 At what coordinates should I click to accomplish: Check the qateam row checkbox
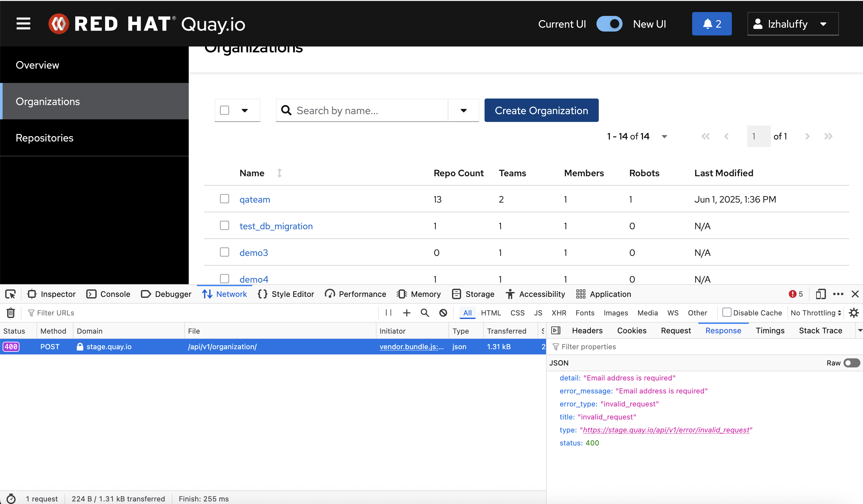tap(224, 199)
